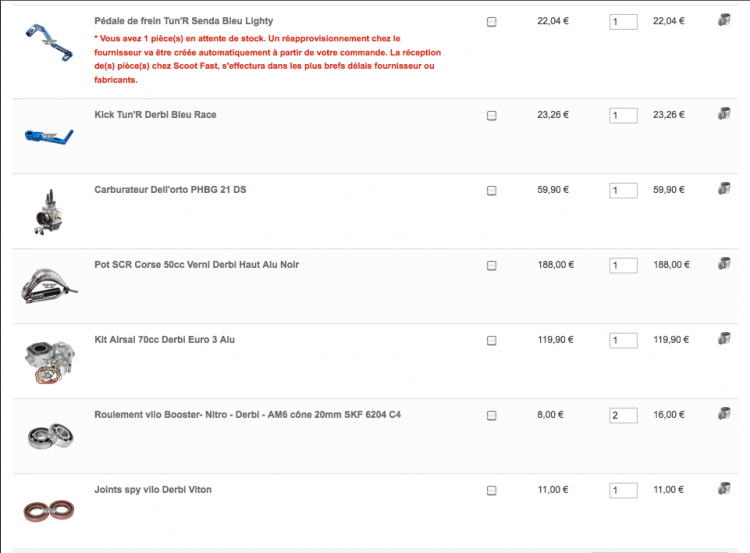750x553 pixels.
Task: Open Pot SCR Corse 50cc Verni product link
Action: pyautogui.click(x=197, y=265)
